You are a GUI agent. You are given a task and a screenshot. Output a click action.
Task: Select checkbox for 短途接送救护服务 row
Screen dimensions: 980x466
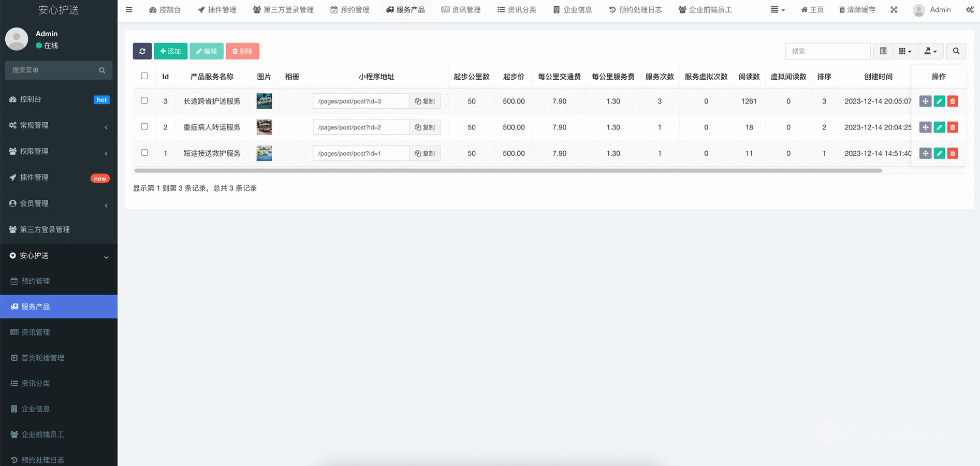[x=144, y=153]
